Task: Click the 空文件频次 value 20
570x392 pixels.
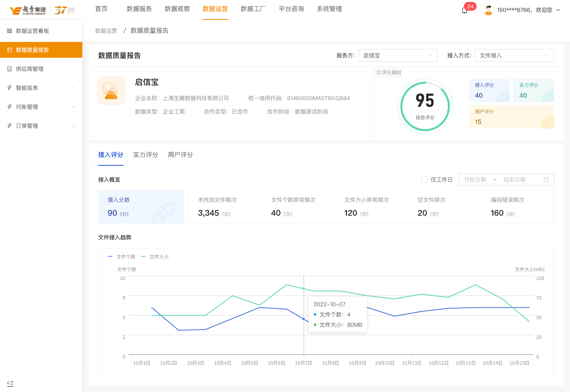Action: [x=422, y=213]
